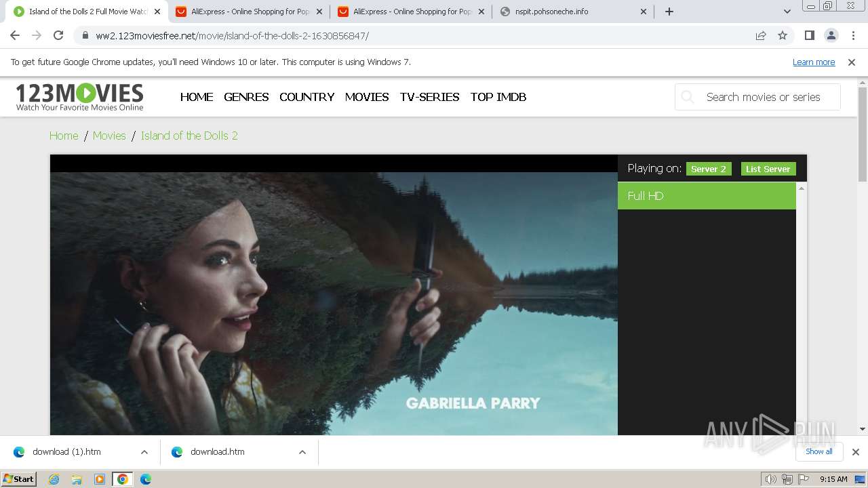Image resolution: width=868 pixels, height=488 pixels.
Task: Click the Chrome taskbar icon
Action: 123,479
